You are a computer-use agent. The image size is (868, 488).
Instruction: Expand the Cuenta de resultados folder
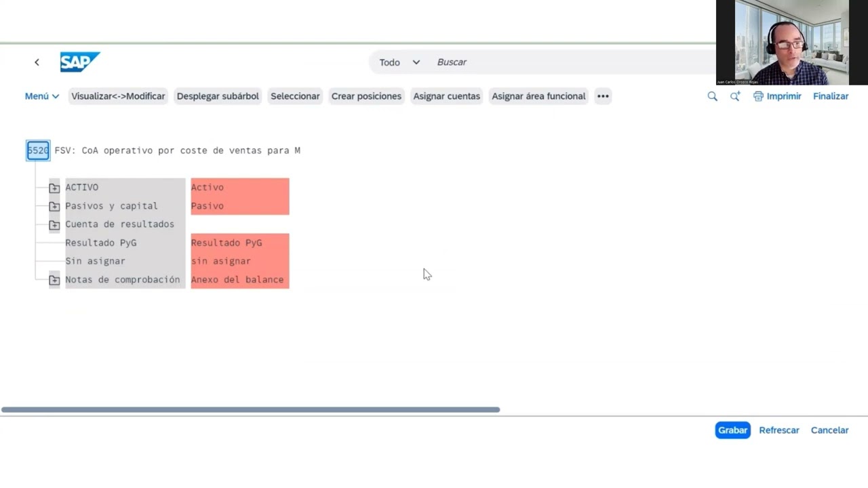tap(54, 224)
